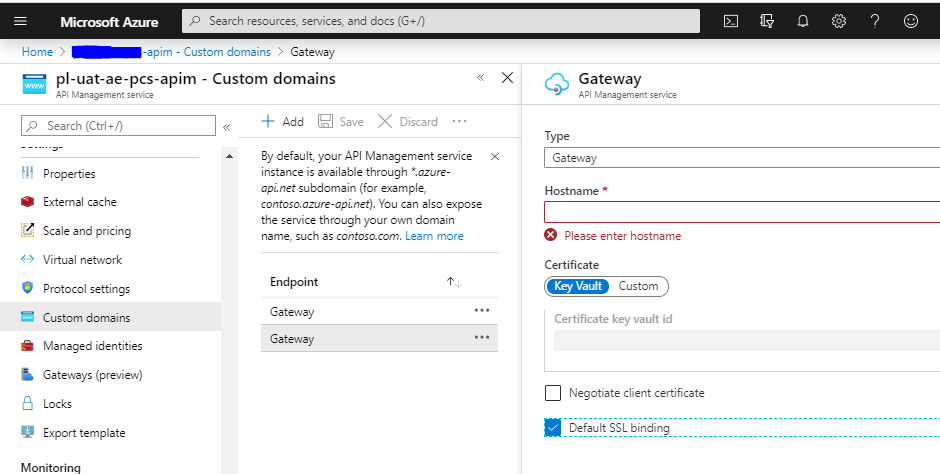940x474 pixels.
Task: Enable Negotiate client certificate checkbox
Action: (553, 393)
